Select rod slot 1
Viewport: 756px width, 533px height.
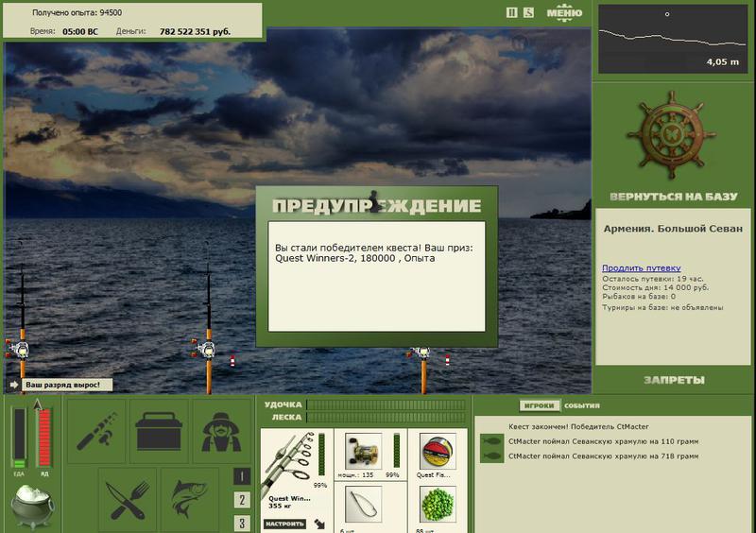tap(242, 476)
